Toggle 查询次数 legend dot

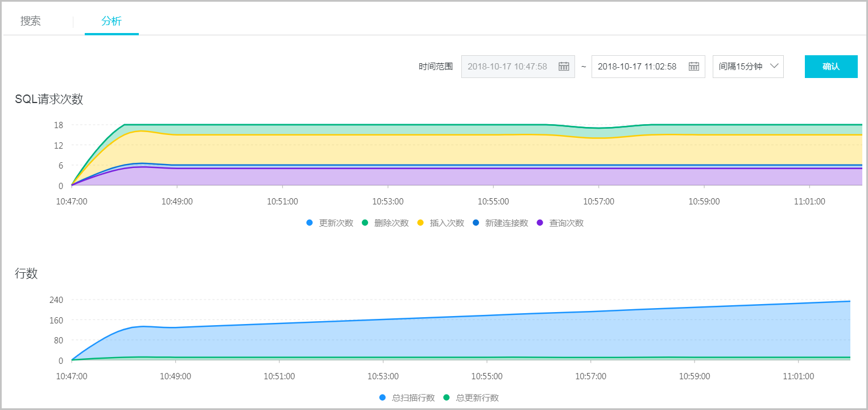click(540, 223)
